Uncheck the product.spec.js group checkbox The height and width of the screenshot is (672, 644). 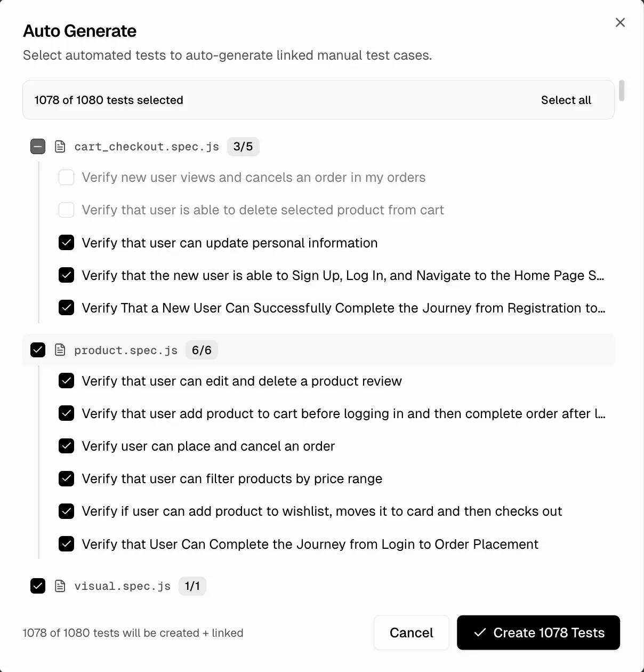(37, 350)
